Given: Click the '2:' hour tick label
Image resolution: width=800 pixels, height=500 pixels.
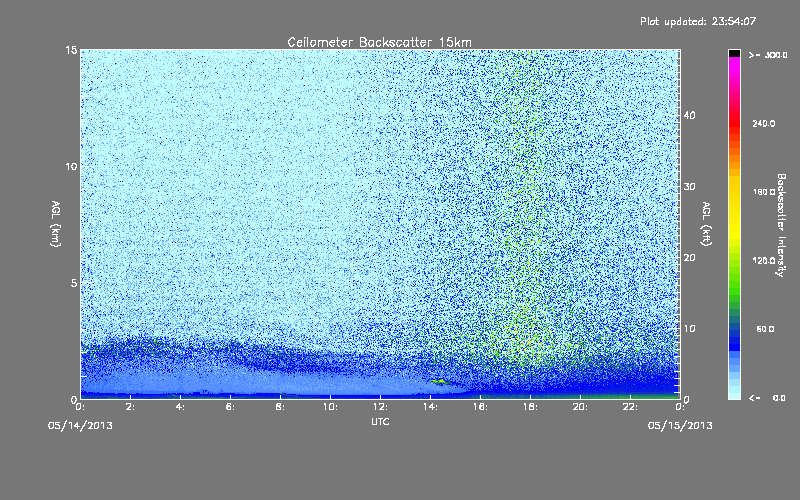Looking at the screenshot, I should (130, 407).
